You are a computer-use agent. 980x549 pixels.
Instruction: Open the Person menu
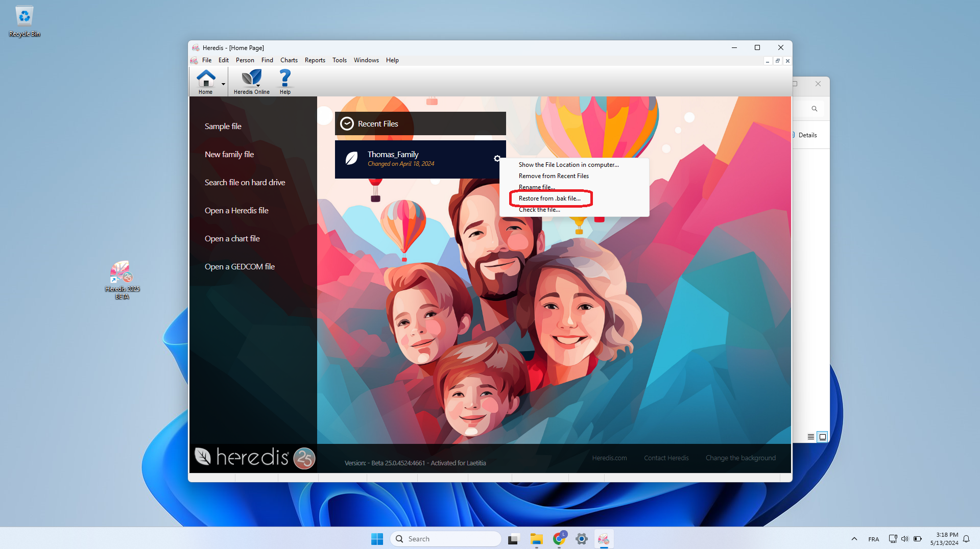pyautogui.click(x=245, y=60)
